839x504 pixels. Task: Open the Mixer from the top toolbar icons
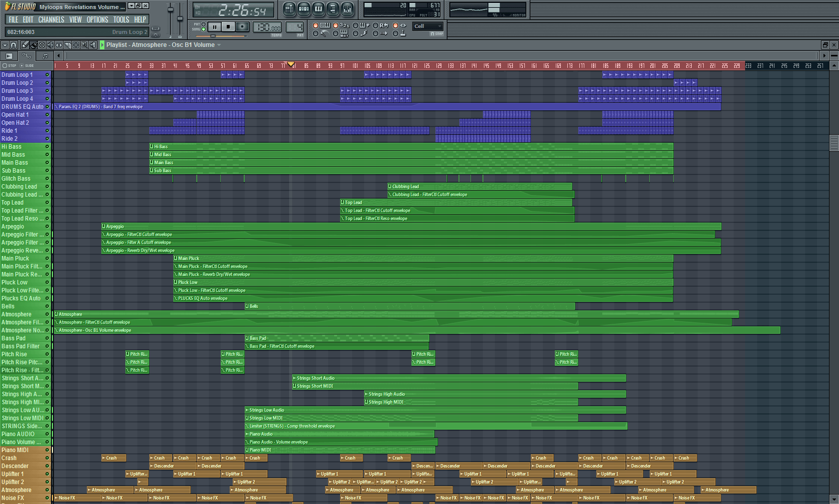[x=347, y=9]
